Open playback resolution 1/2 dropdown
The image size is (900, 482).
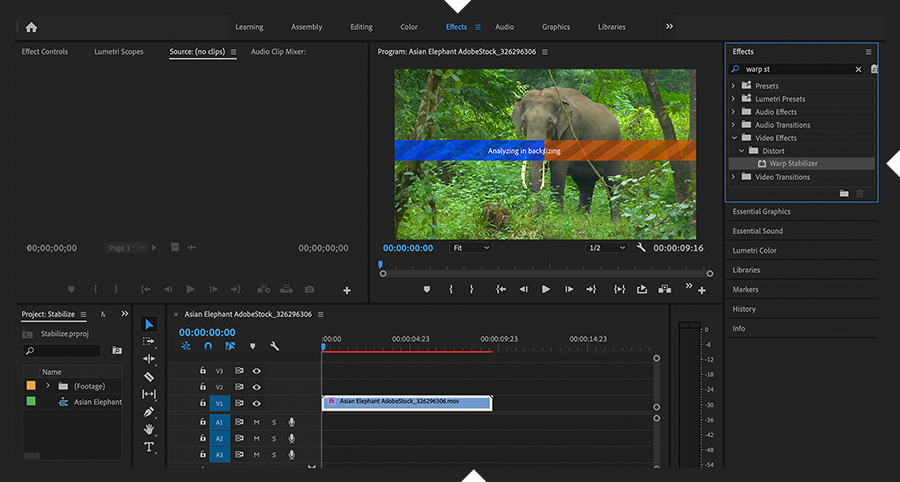click(x=605, y=248)
